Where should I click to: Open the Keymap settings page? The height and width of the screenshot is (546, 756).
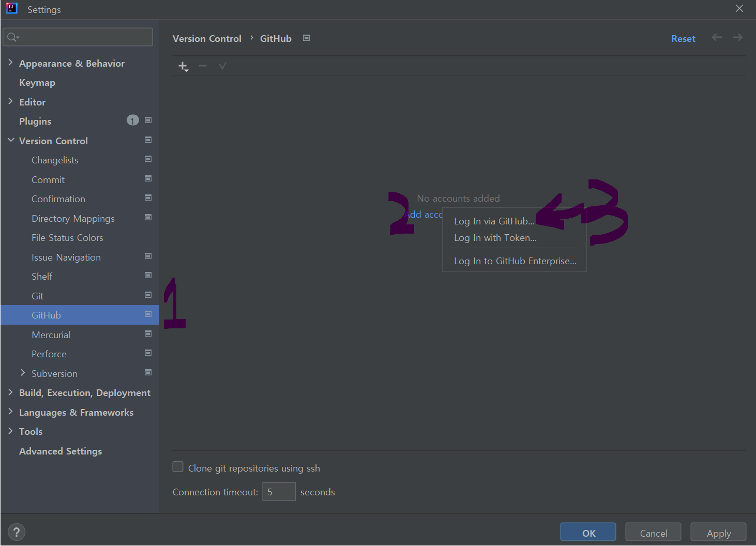37,83
